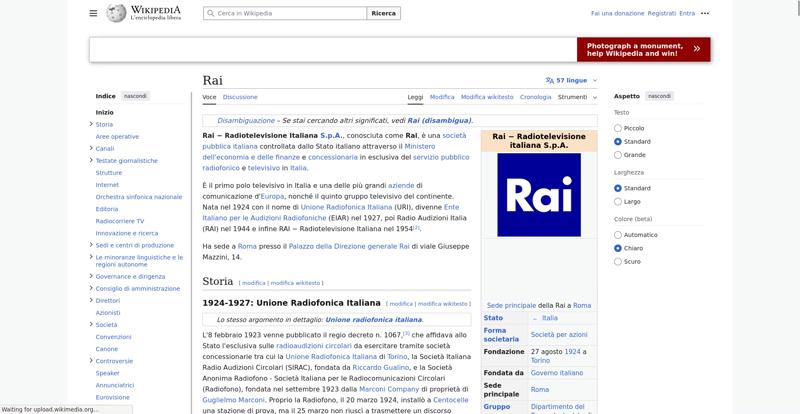Click the blue Rai logo image

(539, 194)
